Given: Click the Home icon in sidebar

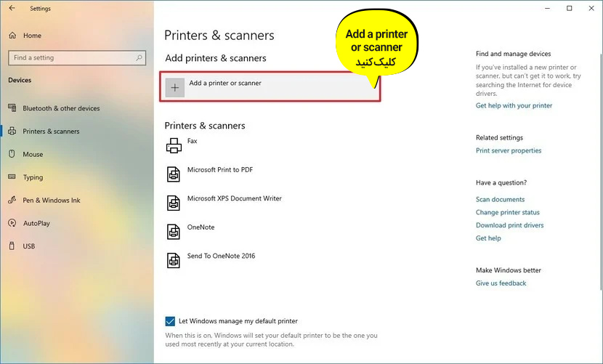Looking at the screenshot, I should click(x=12, y=36).
